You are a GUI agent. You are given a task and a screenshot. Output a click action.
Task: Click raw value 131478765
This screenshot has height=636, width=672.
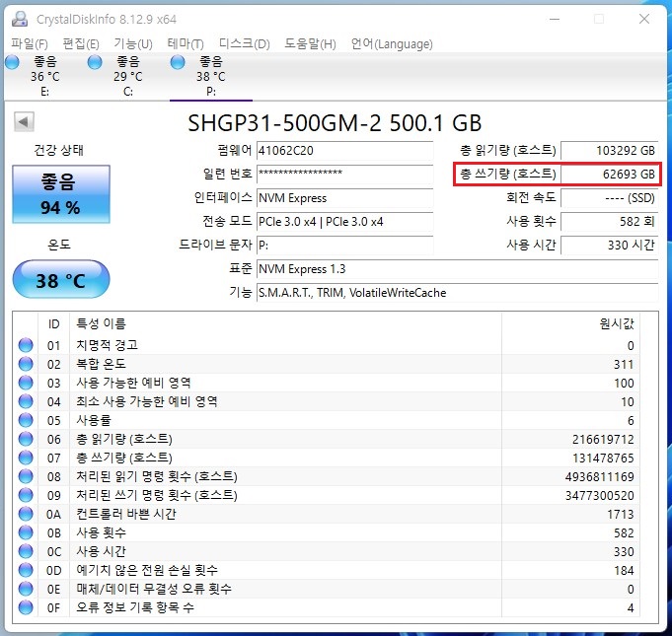[603, 459]
